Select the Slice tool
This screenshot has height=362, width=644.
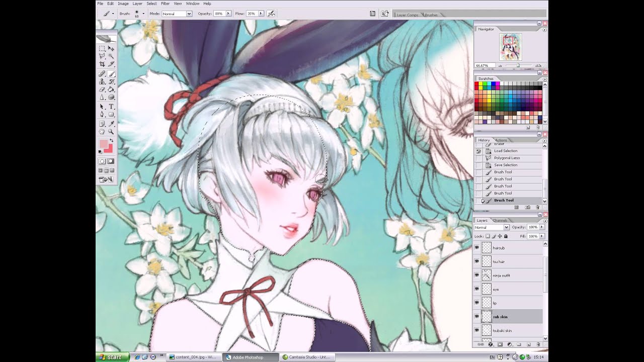(111, 64)
